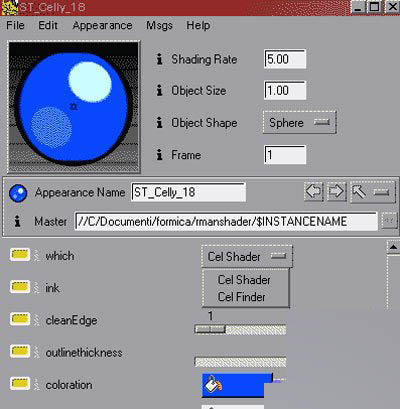
Task: Click the connection icon next to coloration
Action: coord(36,384)
